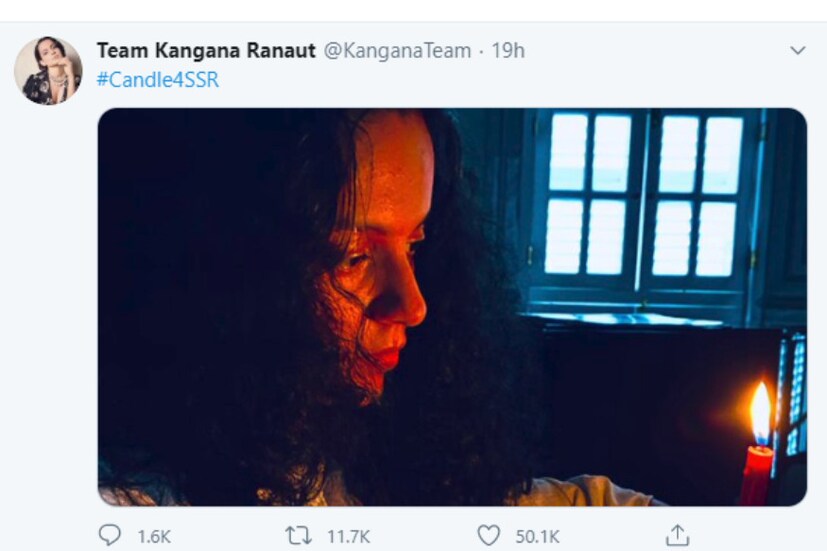Open the reply speech bubble icon
The height and width of the screenshot is (551, 827).
108,536
